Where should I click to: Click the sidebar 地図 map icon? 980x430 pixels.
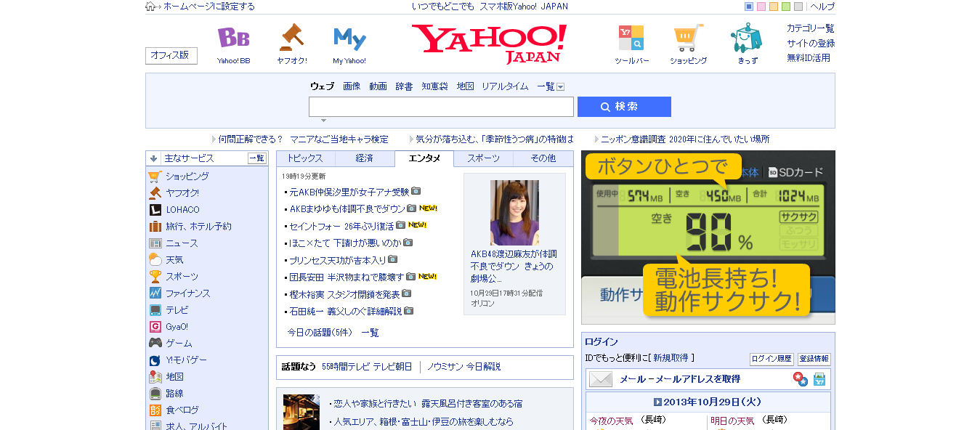155,377
